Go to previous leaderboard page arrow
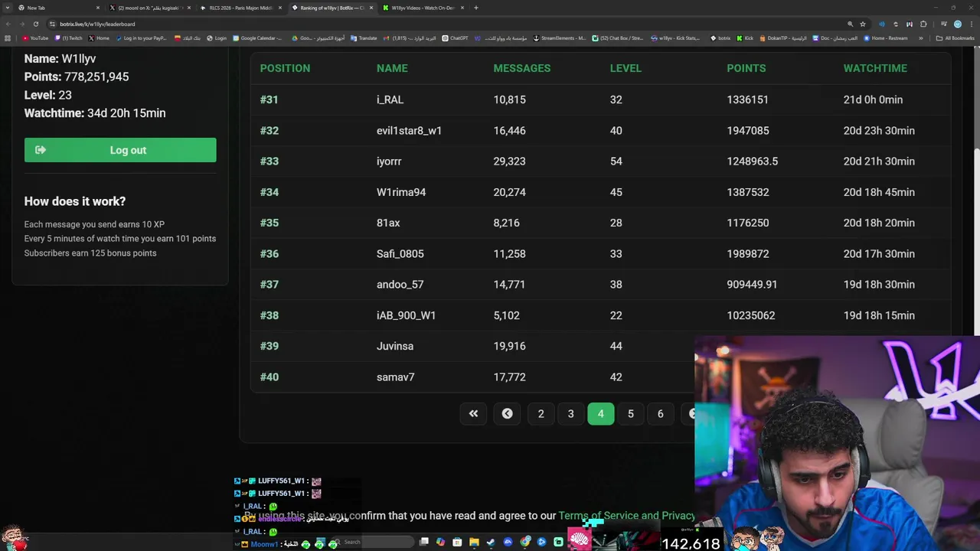 [x=507, y=413]
